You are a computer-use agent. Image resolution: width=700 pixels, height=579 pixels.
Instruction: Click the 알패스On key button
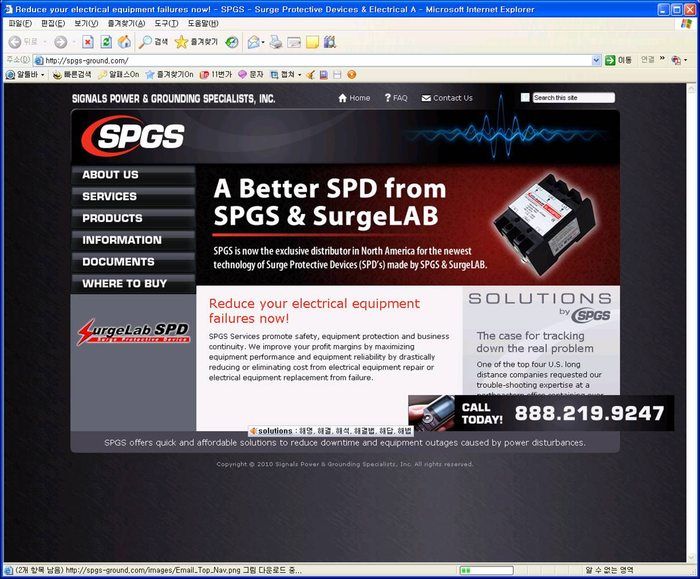pyautogui.click(x=119, y=75)
